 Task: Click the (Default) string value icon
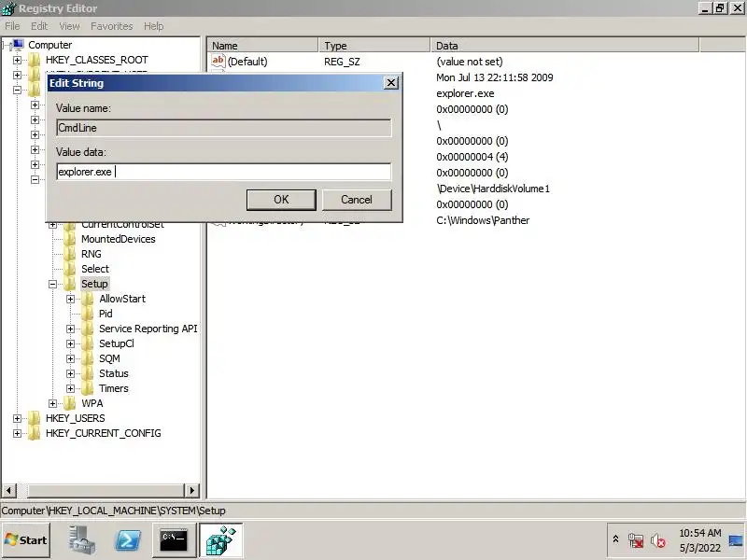tap(218, 61)
